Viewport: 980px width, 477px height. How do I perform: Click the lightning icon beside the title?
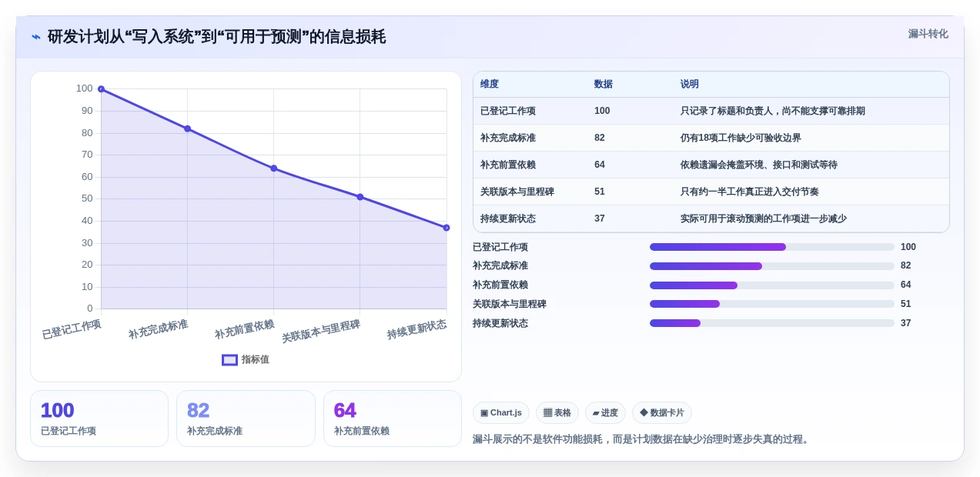point(36,37)
